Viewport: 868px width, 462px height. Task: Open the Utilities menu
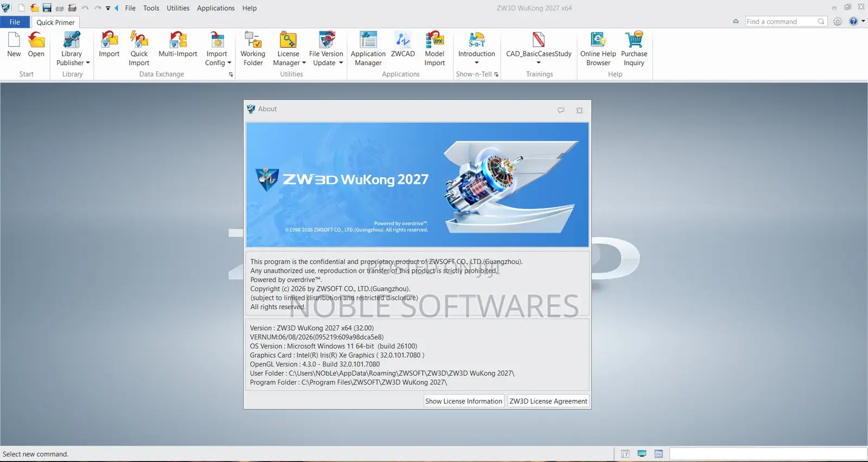pyautogui.click(x=178, y=8)
